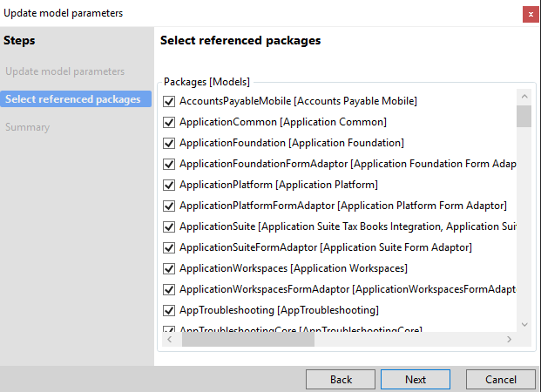Select AccountsPayableMobile [Accounts Payable Mobile] text

point(298,101)
